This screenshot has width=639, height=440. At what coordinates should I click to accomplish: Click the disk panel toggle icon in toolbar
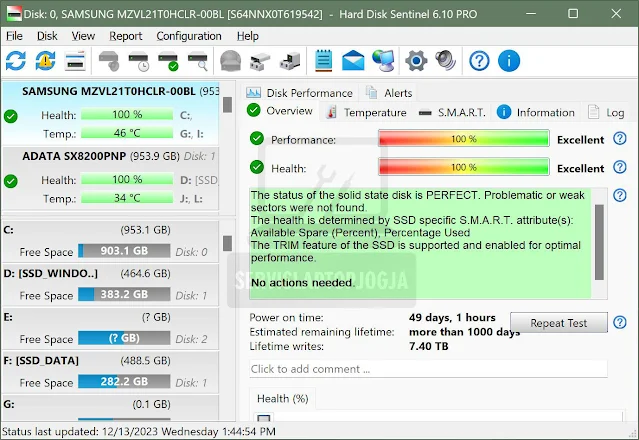(x=75, y=61)
